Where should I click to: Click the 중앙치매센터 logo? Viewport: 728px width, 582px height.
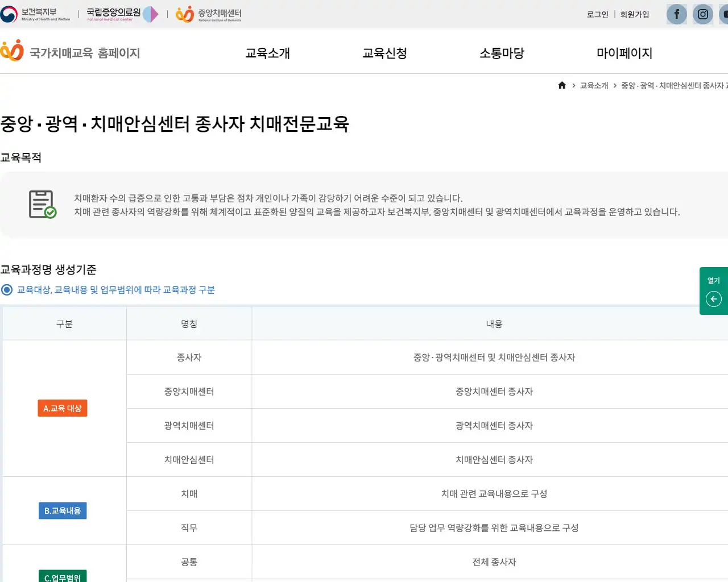coord(209,14)
